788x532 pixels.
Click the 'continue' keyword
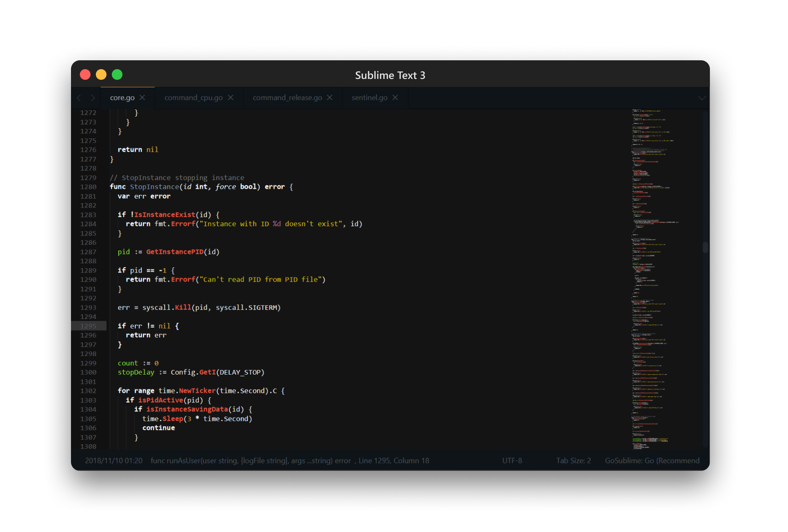(x=158, y=428)
